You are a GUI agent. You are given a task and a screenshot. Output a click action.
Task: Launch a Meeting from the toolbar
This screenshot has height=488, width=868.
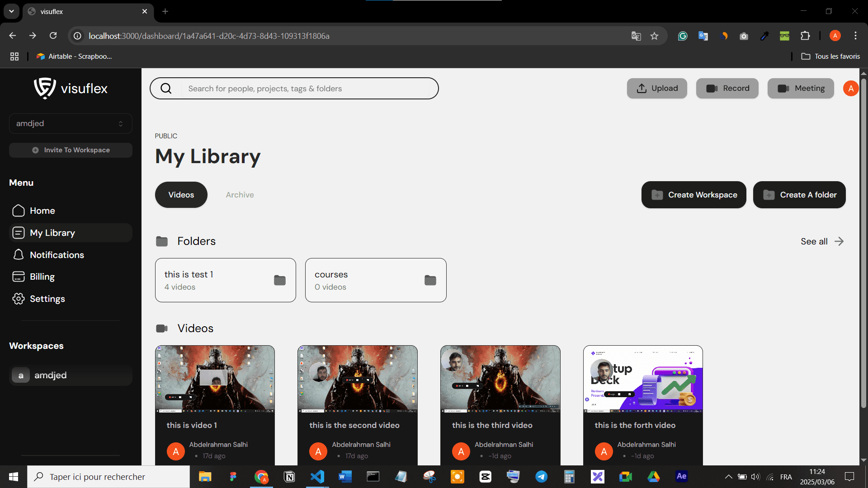[x=800, y=88]
